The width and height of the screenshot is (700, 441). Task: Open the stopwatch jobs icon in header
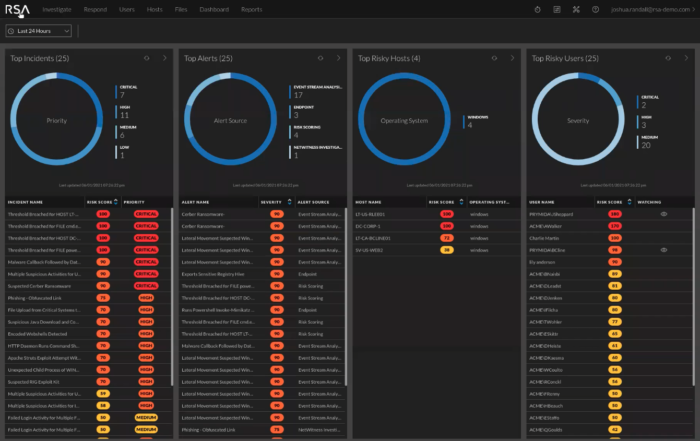(538, 9)
